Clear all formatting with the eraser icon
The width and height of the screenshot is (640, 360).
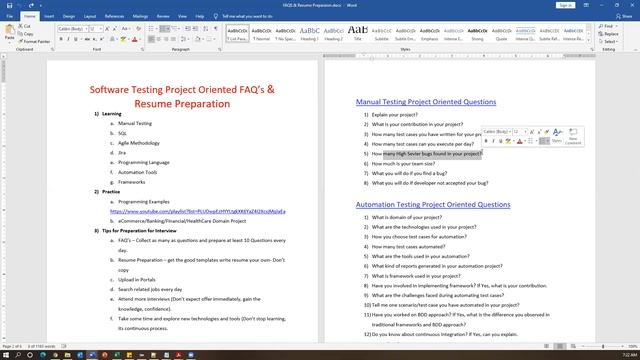138,29
